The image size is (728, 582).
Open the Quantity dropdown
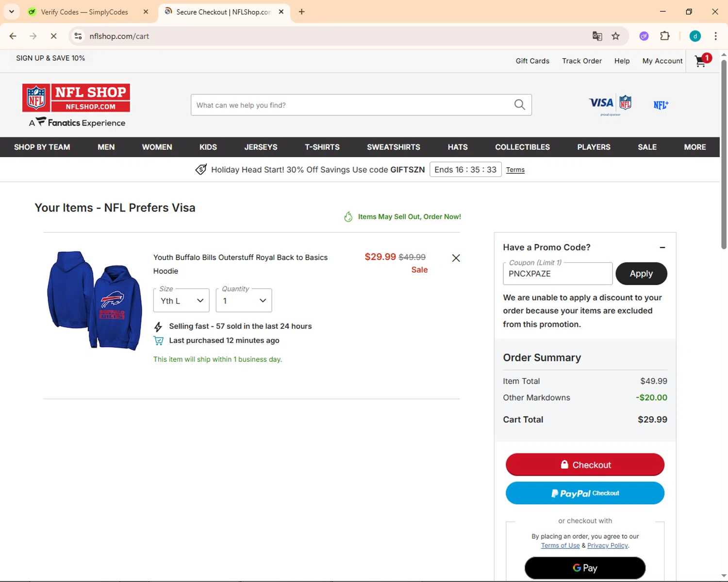(x=244, y=301)
